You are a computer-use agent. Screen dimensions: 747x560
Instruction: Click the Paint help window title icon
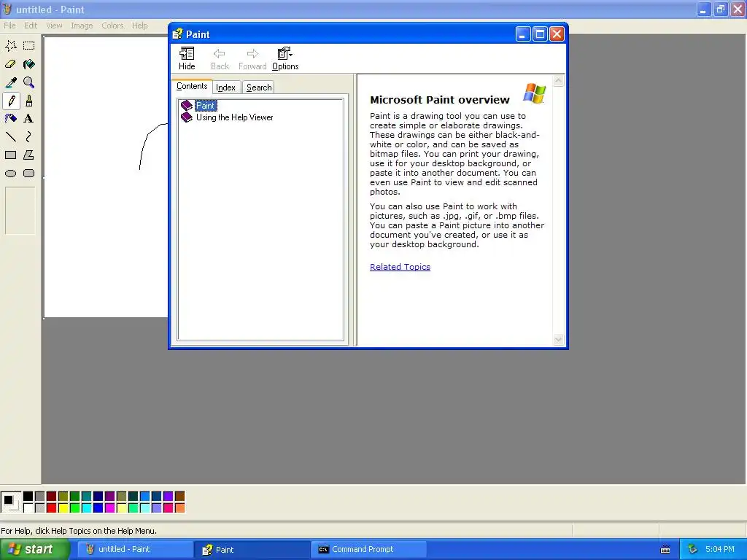click(x=178, y=34)
